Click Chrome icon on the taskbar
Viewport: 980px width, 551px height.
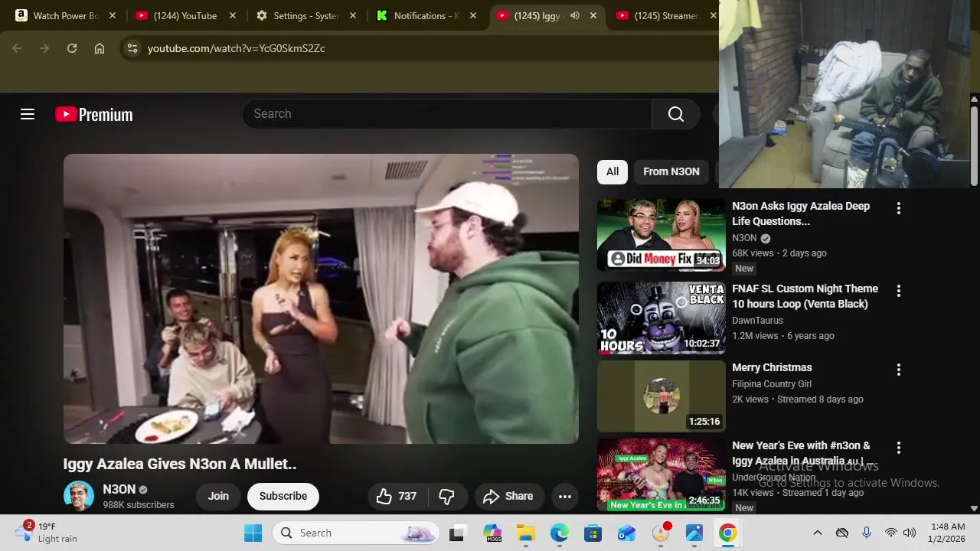(x=728, y=533)
